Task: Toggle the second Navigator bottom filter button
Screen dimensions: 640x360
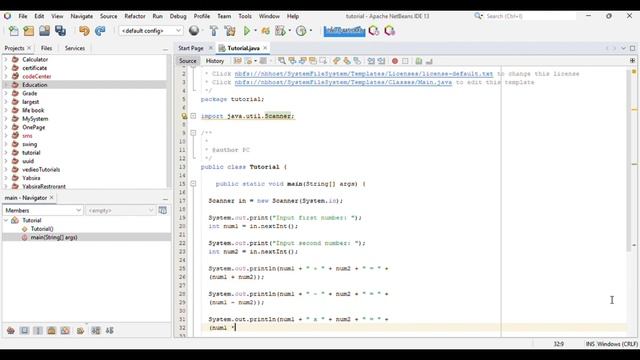Action: coord(24,331)
